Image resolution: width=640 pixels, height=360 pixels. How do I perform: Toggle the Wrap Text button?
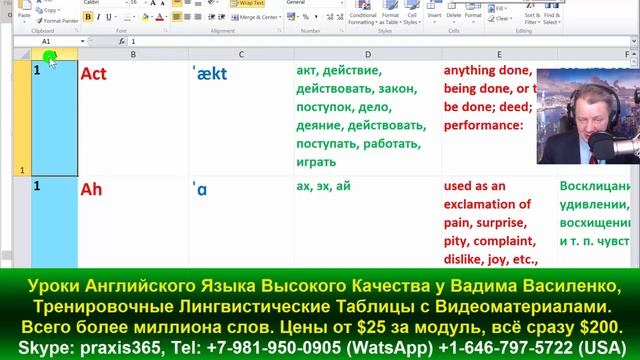(247, 3)
